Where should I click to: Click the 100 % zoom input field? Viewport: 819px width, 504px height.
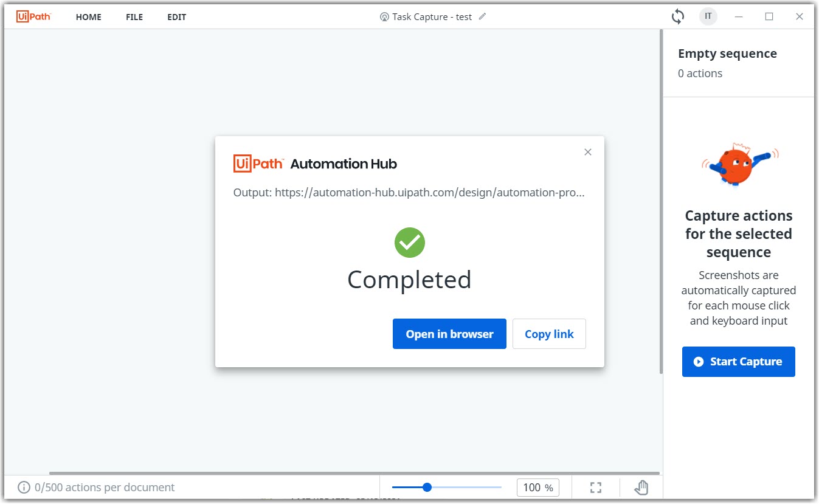click(537, 488)
